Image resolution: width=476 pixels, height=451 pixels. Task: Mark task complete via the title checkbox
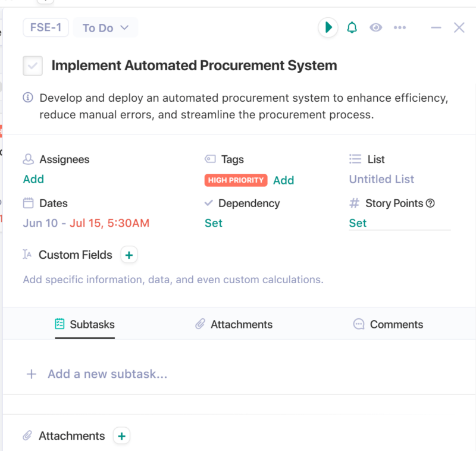click(33, 65)
